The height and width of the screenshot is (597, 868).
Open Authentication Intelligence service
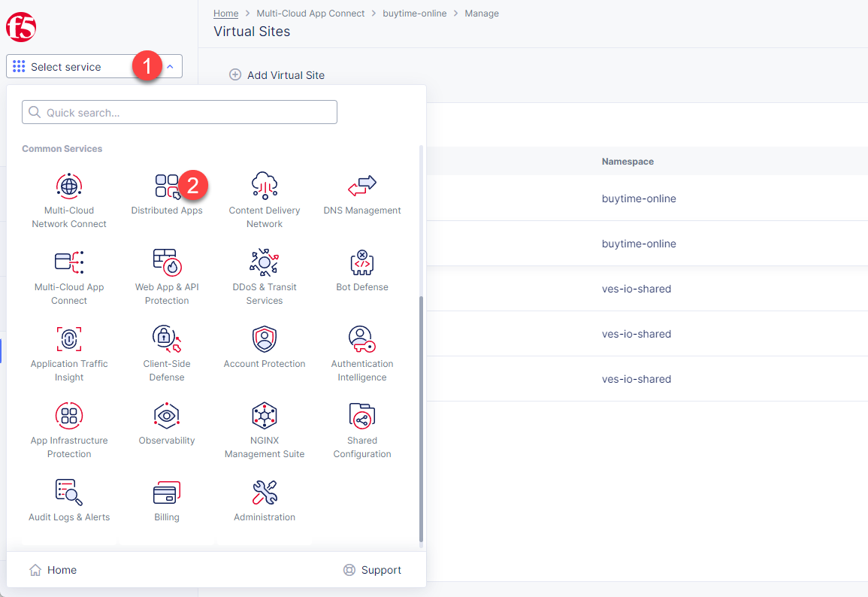click(362, 354)
